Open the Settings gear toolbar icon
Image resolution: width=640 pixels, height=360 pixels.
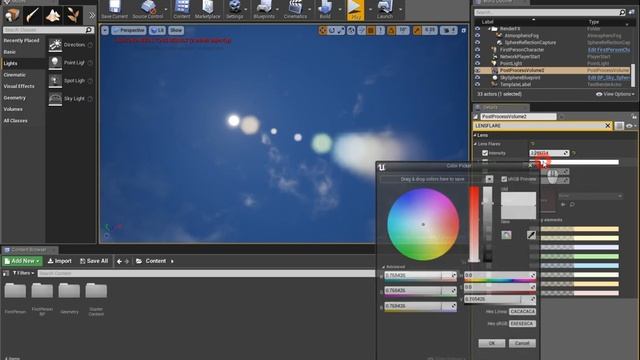point(235,9)
